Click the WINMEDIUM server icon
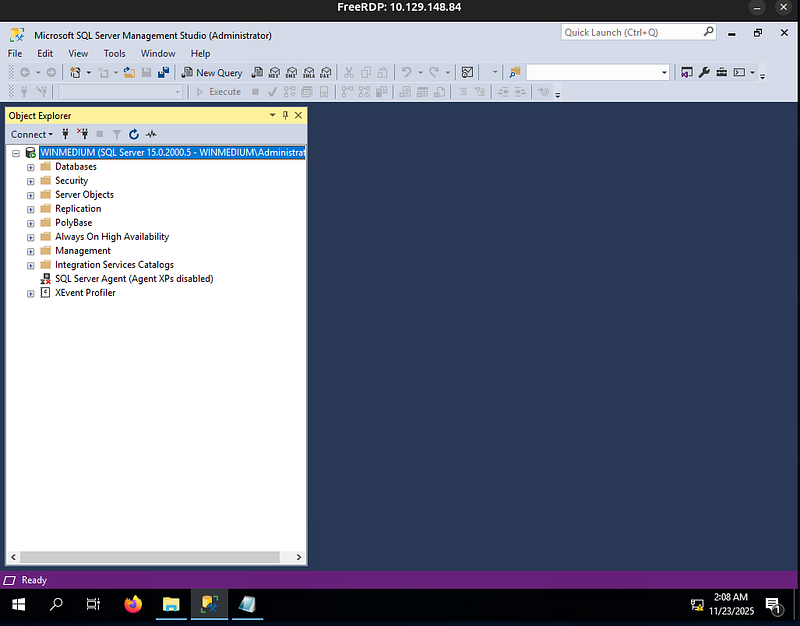This screenshot has height=626, width=800. tap(31, 153)
